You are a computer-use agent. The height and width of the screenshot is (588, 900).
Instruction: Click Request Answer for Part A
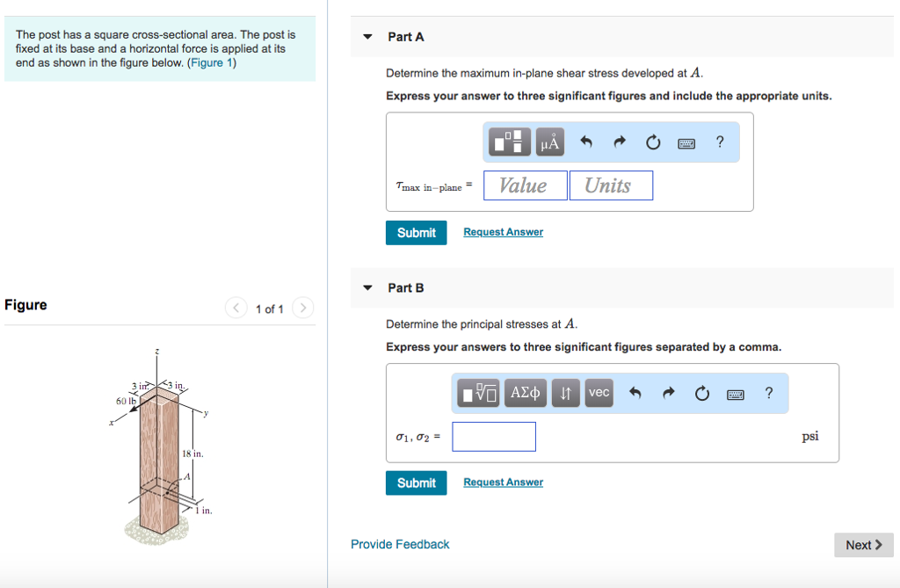[x=503, y=231]
